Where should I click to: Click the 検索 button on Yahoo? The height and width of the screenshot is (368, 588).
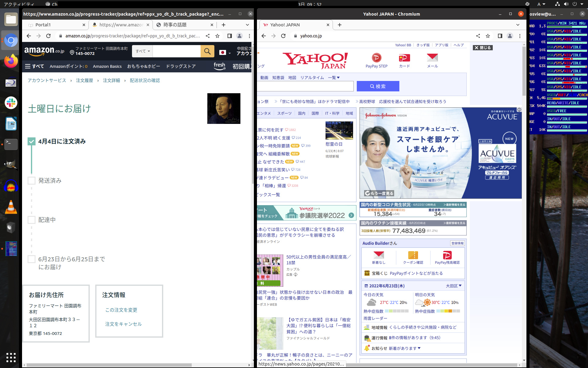coord(378,86)
